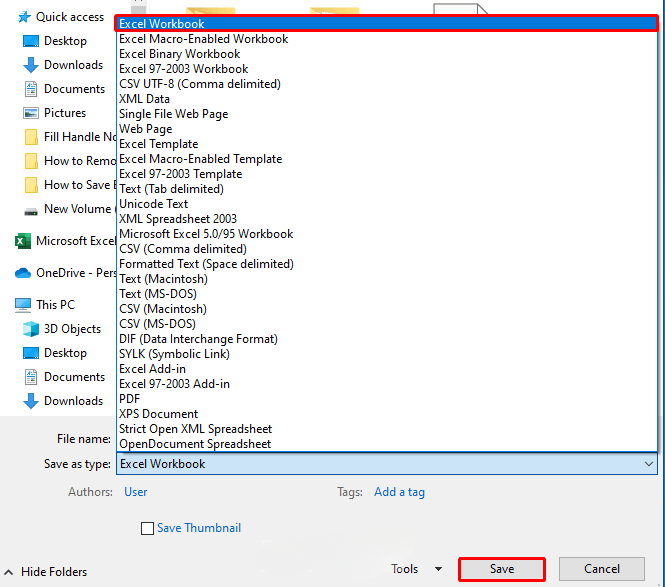Choose Excel 97-2003 Workbook format
The width and height of the screenshot is (665, 587).
click(x=386, y=69)
